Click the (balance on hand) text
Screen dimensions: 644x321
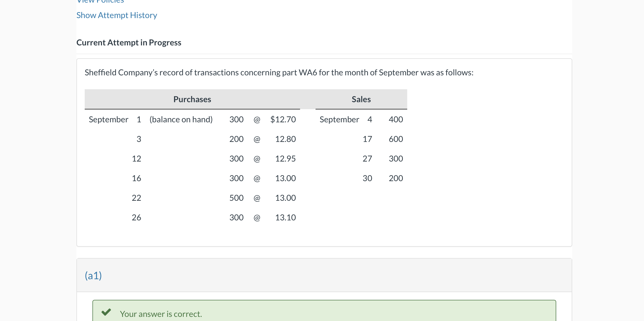181,119
